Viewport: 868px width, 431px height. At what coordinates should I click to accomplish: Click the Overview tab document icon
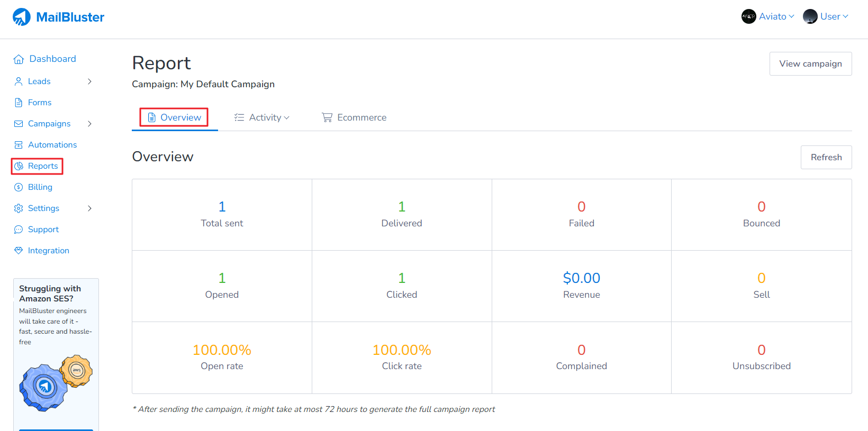[x=151, y=117]
